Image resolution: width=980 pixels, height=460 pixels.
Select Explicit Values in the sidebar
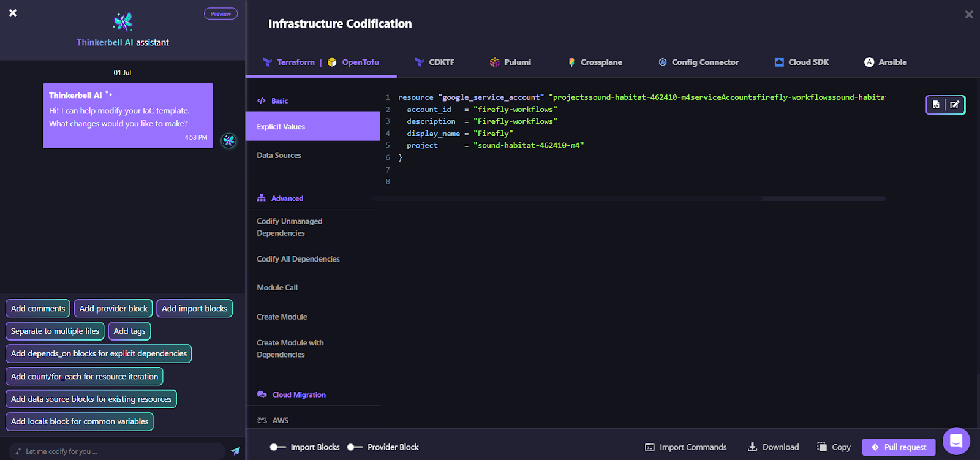312,126
